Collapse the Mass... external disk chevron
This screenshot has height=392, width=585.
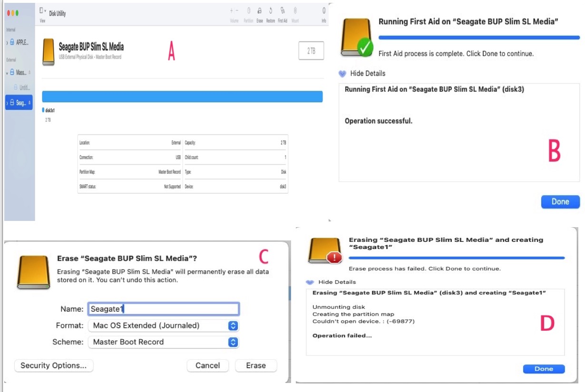tap(7, 73)
